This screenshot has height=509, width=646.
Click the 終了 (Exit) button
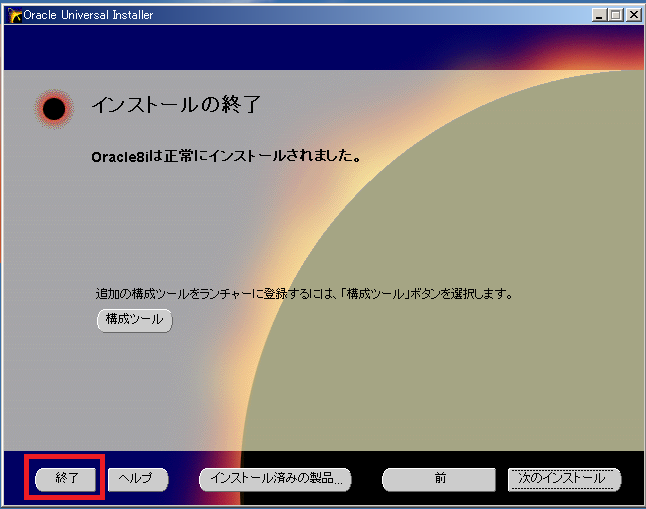pyautogui.click(x=66, y=479)
